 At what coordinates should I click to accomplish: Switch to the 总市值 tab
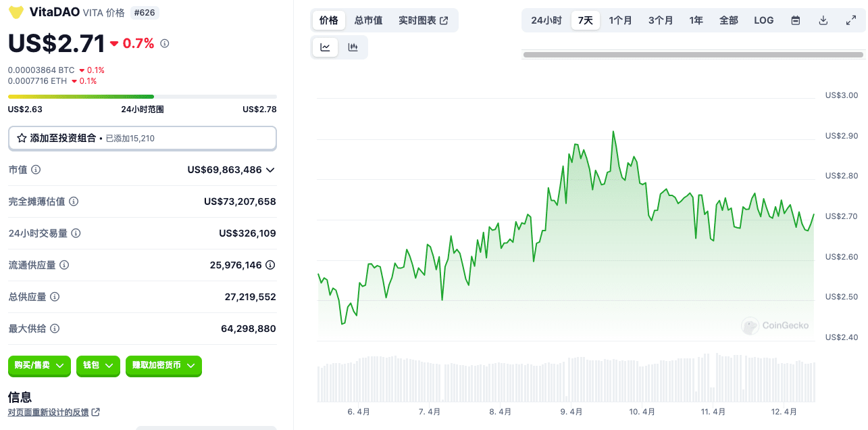367,20
